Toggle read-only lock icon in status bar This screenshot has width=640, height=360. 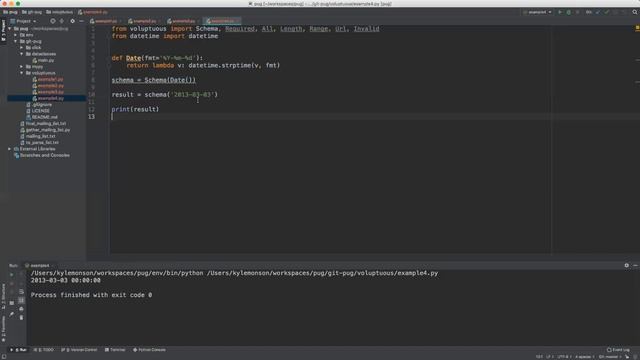tap(627, 357)
